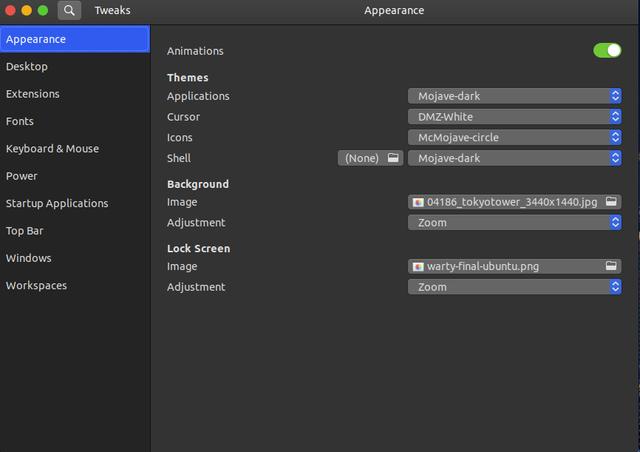Choose the Background image file 04186_tokyotower

514,202
